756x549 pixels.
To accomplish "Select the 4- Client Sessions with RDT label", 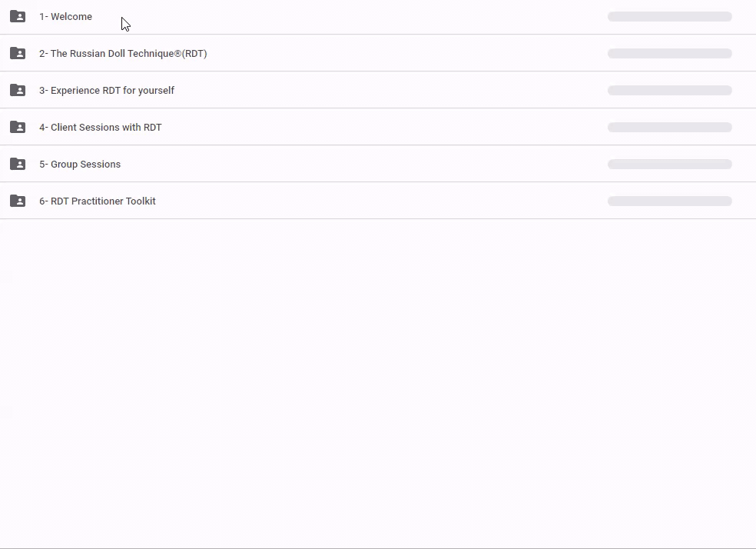I will point(101,127).
